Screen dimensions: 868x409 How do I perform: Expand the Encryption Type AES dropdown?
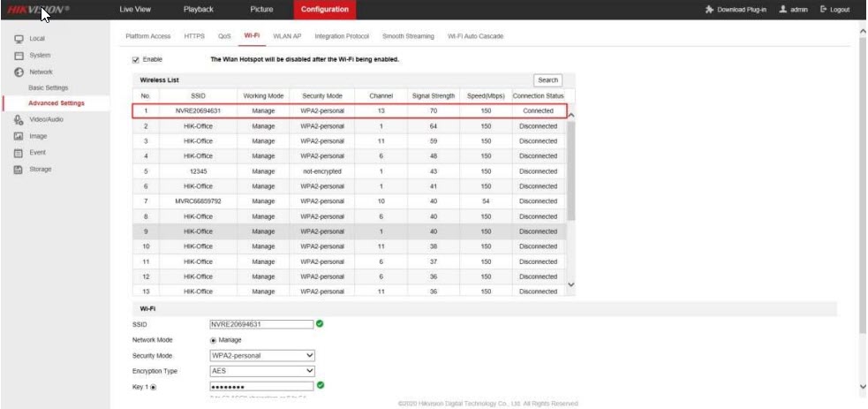coord(261,371)
